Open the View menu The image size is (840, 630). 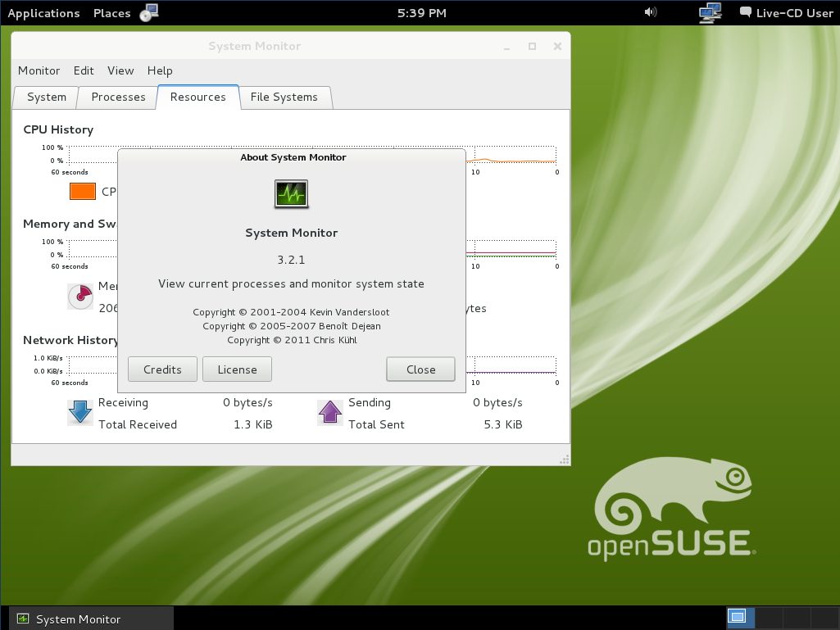click(x=120, y=70)
